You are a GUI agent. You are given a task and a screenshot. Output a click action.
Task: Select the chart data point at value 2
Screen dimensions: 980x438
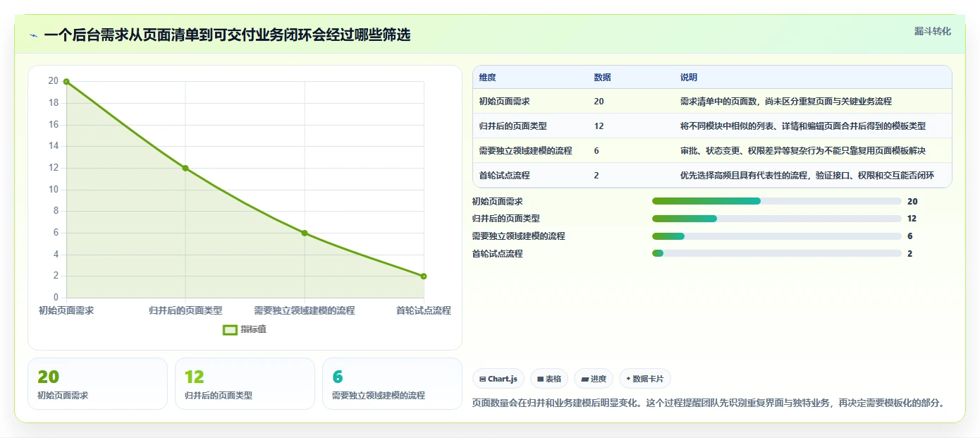424,276
